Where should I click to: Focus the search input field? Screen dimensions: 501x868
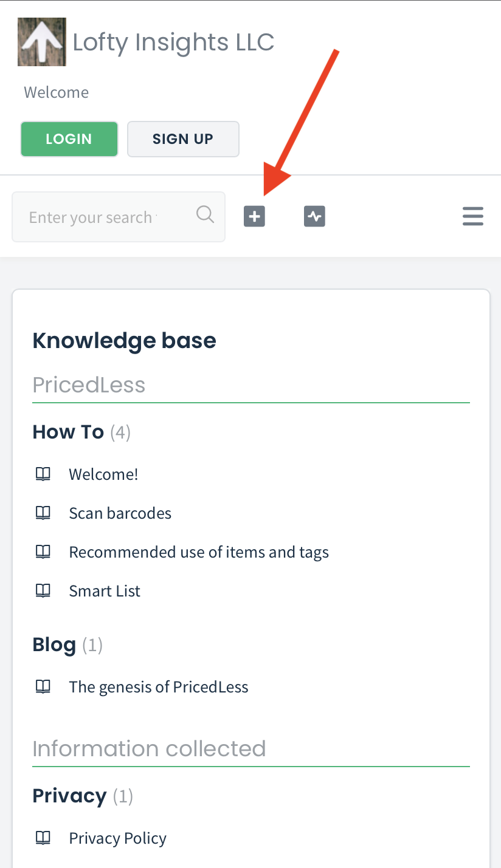[119, 217]
